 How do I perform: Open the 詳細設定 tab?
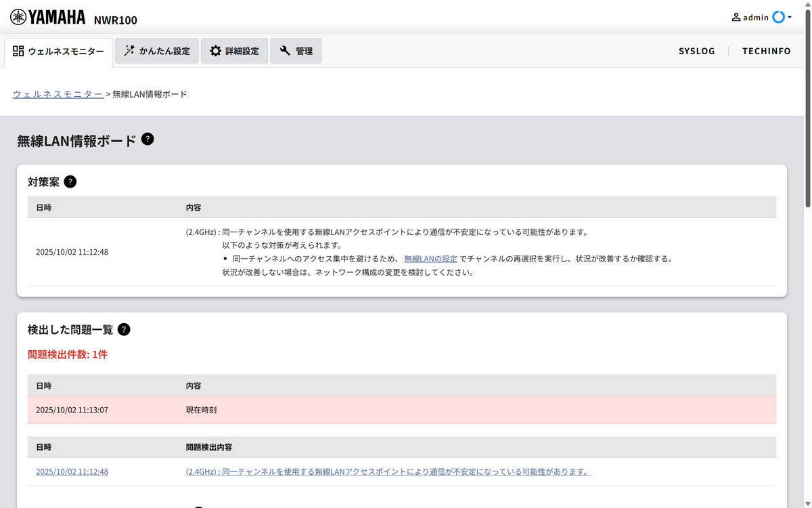click(x=234, y=51)
